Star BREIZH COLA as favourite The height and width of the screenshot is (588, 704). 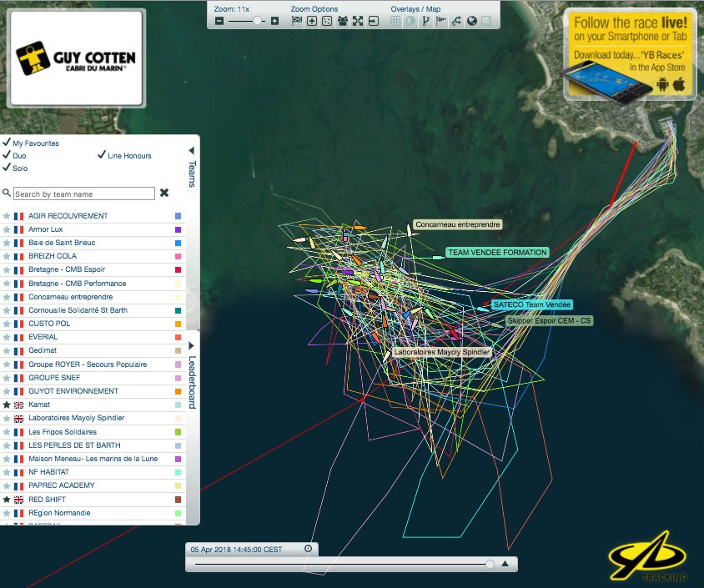[7, 256]
